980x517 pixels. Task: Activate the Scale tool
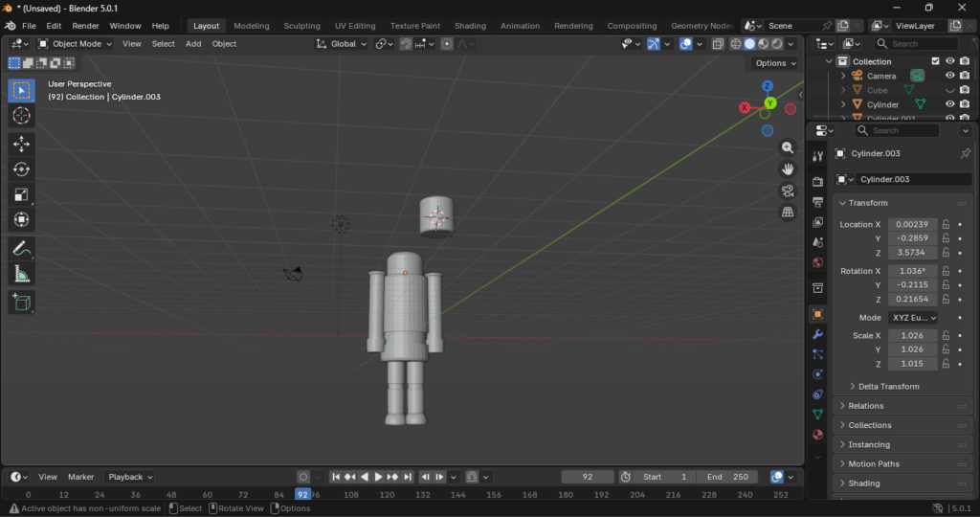coord(21,195)
